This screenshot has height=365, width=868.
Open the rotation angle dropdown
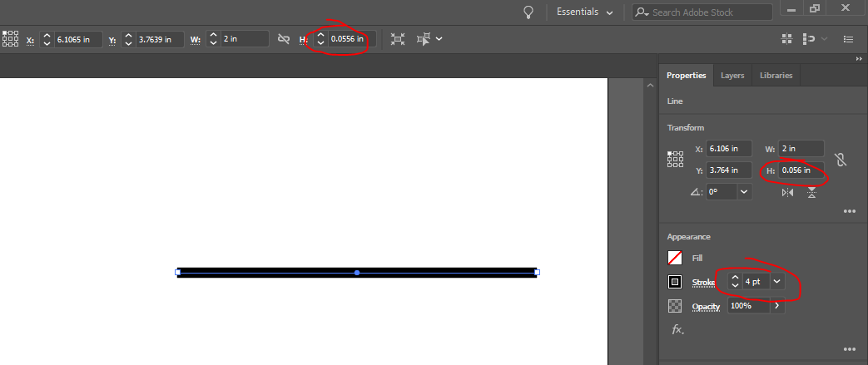coord(745,192)
